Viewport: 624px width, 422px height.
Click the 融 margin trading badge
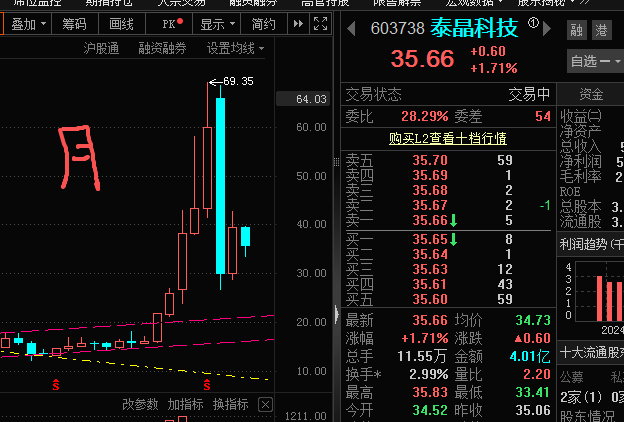coord(577,30)
